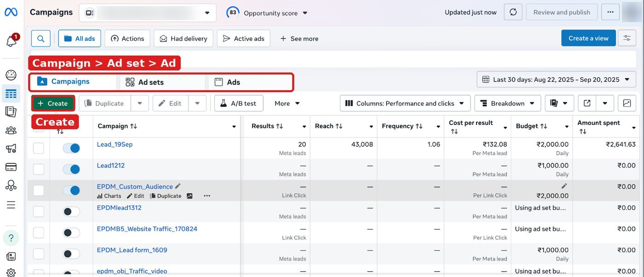Image resolution: width=644 pixels, height=277 pixels.
Task: Open Columns: Performance and clicks dropdown
Action: tap(405, 103)
